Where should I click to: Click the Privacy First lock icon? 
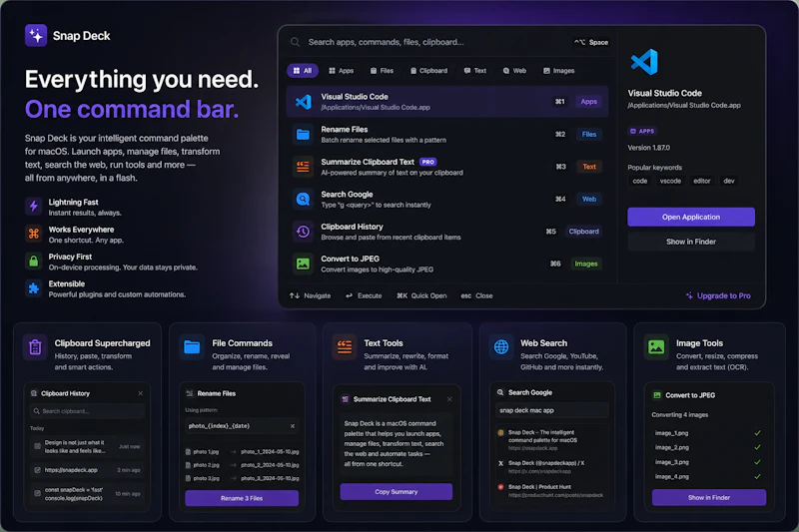[x=34, y=262]
